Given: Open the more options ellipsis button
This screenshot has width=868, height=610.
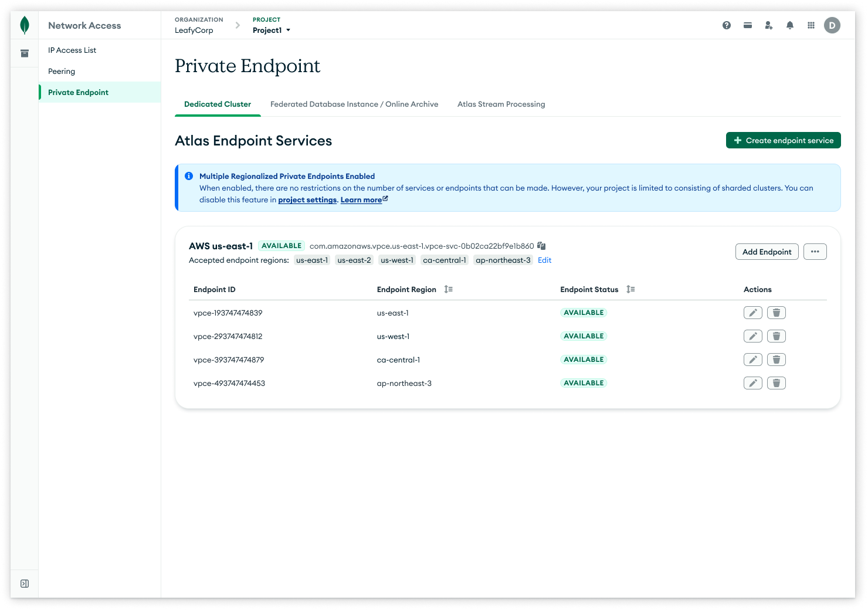Looking at the screenshot, I should pos(815,252).
